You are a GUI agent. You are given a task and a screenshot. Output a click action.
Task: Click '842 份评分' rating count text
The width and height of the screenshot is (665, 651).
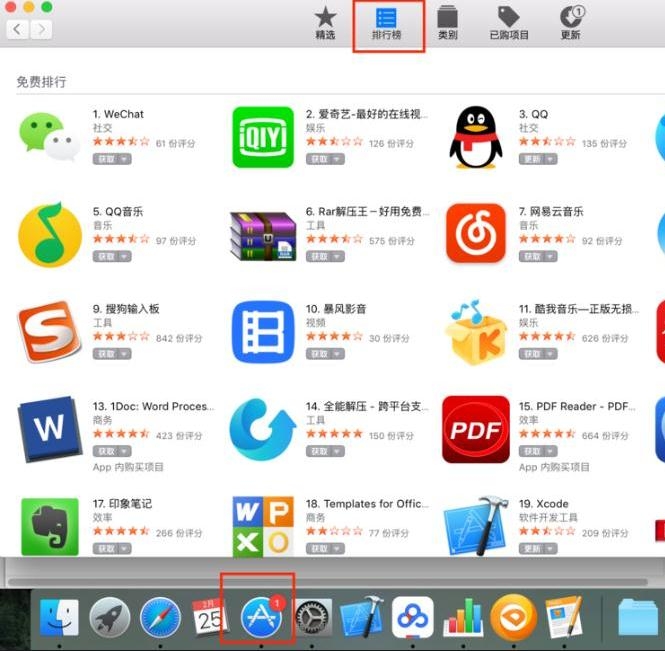tap(179, 338)
